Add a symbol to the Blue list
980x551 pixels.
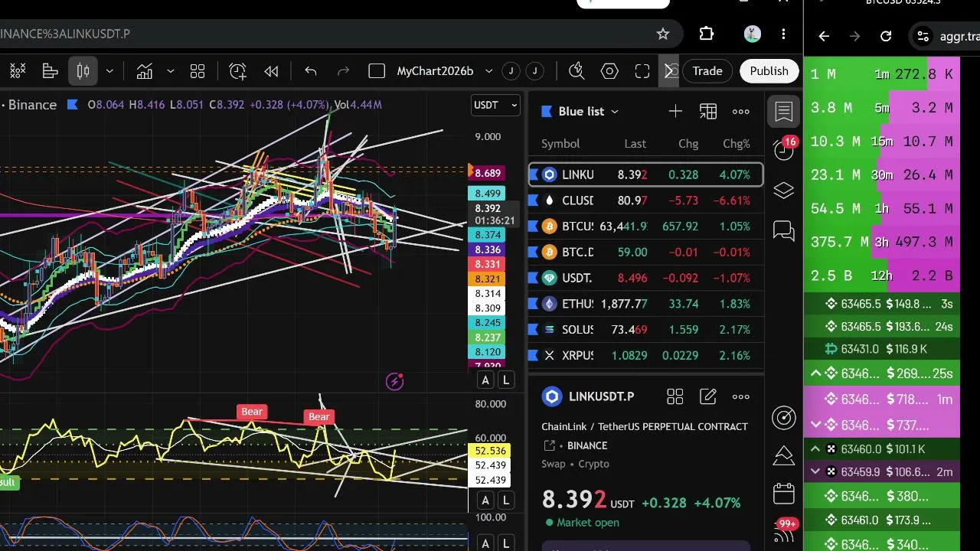pyautogui.click(x=675, y=112)
